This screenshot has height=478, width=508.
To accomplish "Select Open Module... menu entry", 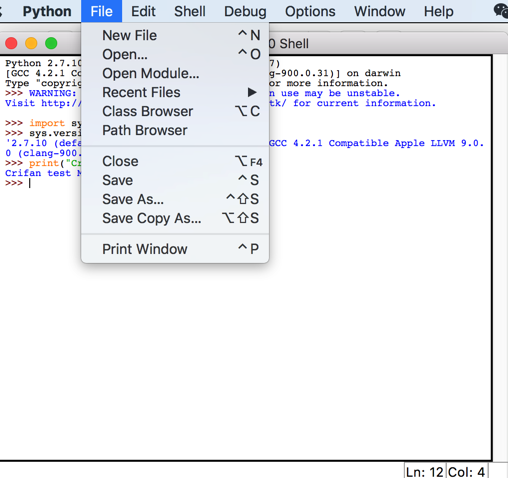I will tap(175, 73).
